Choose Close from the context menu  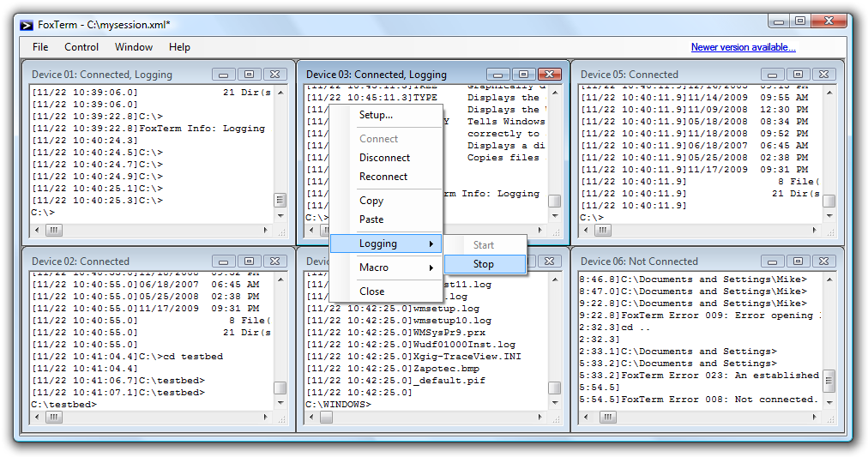[x=386, y=291]
